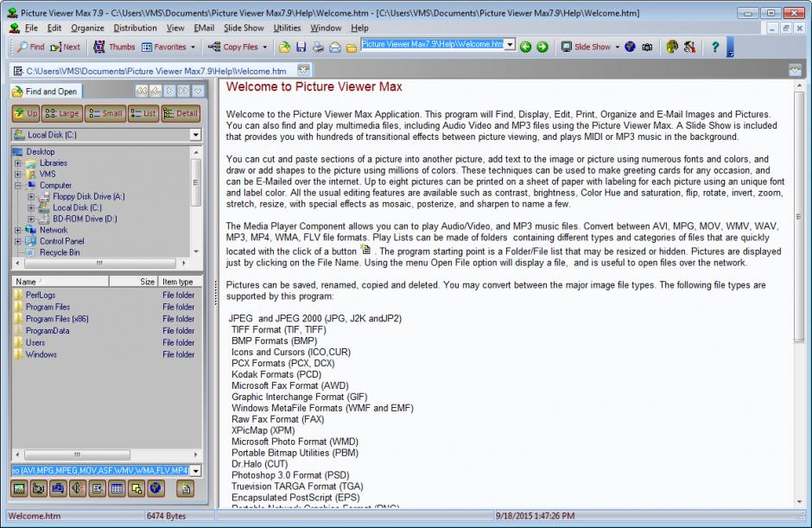Open the toolbar options overflow at toolbar end

[730, 48]
